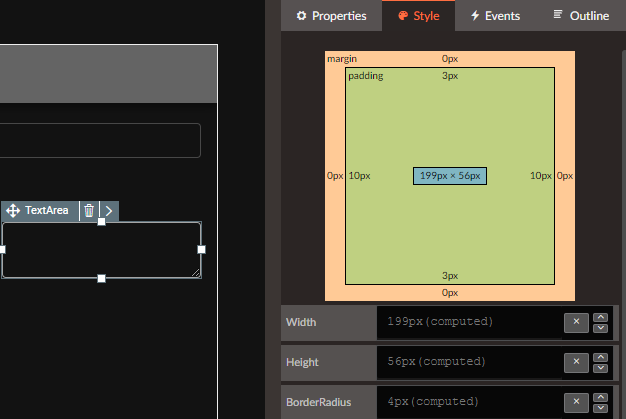Decrease BorderRadius using the down arrow
626x419 pixels.
tap(600, 408)
